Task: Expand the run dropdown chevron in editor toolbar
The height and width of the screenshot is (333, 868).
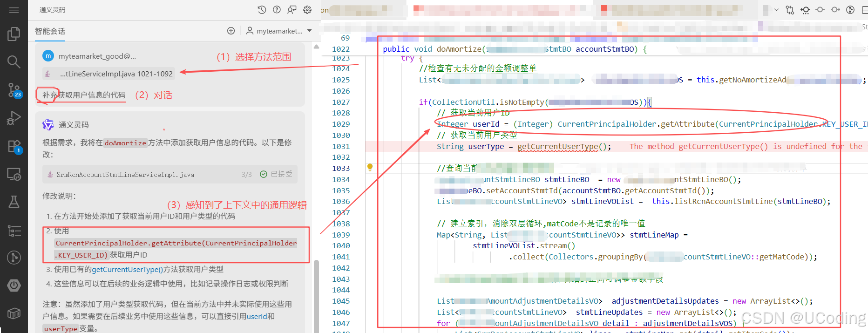Action: tap(776, 10)
